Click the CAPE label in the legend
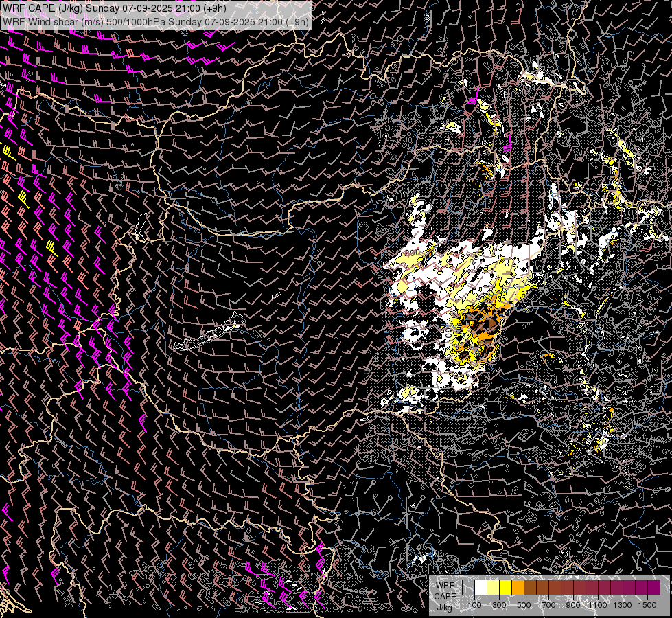Viewport: 672px width, 618px height. coord(445,597)
